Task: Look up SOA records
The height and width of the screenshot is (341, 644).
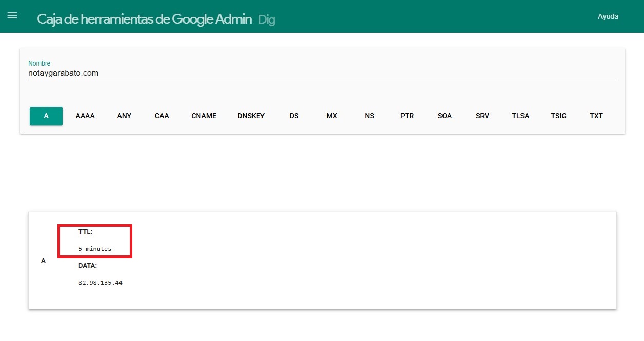Action: (445, 116)
